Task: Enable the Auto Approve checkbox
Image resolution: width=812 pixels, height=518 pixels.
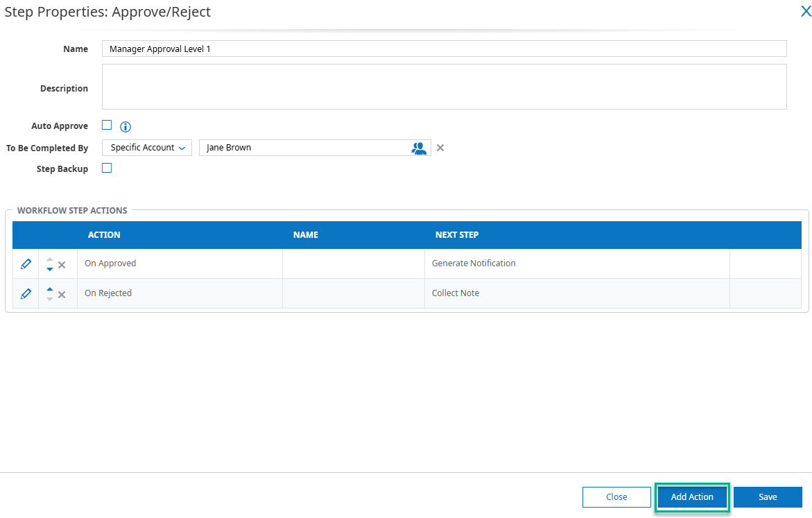Action: click(x=107, y=126)
